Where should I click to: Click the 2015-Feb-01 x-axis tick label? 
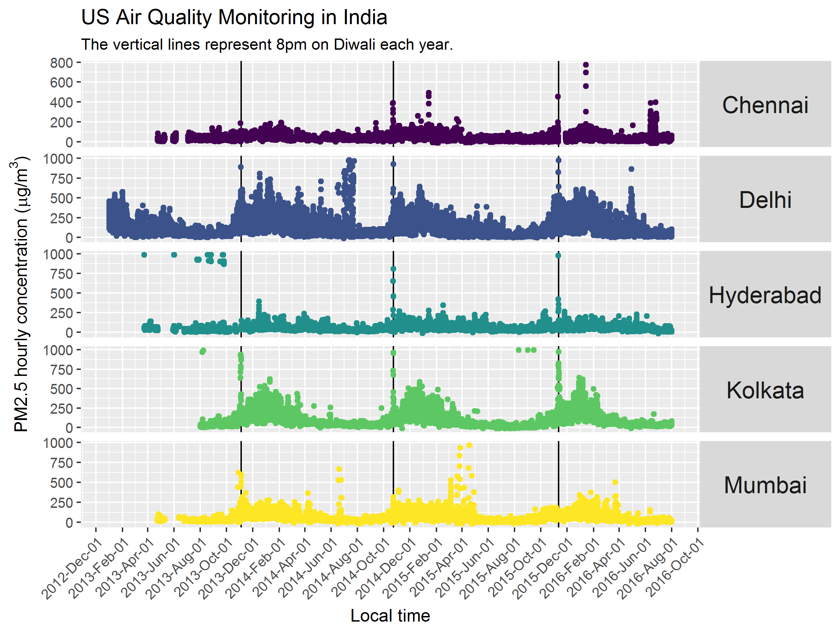412,568
